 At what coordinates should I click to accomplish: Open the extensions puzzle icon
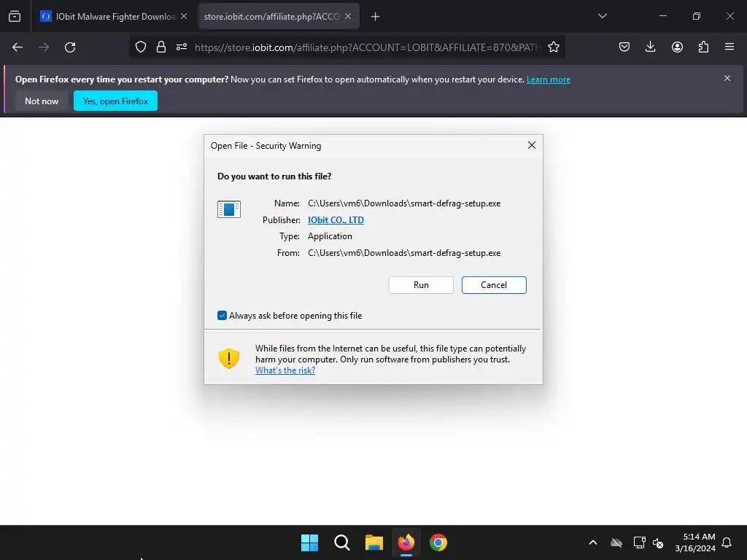[x=703, y=47]
